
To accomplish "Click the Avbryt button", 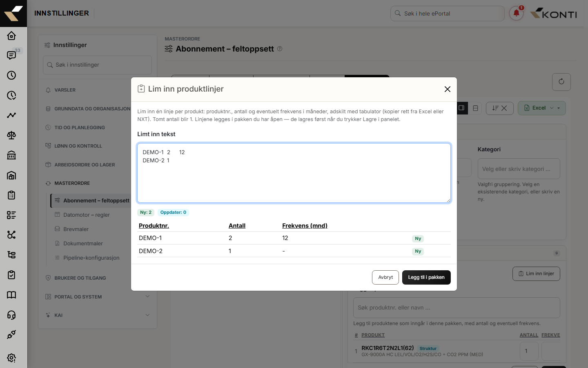I will pos(385,277).
